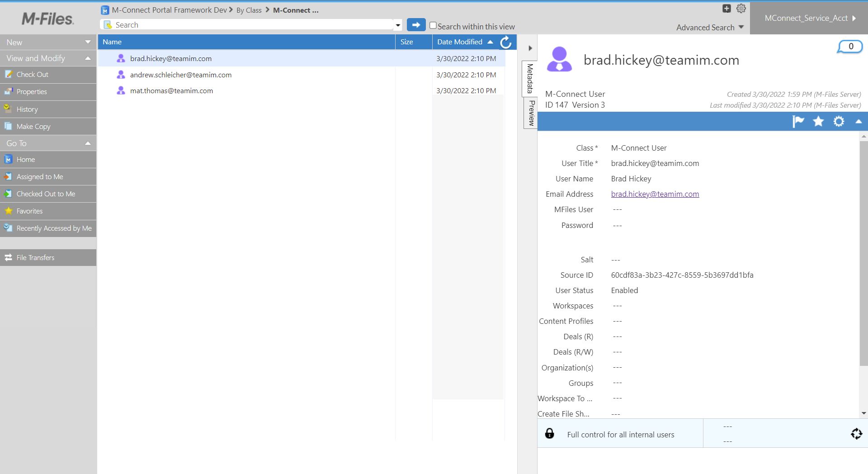Open the metadata card settings gear
Viewport: 868px width, 474px height.
(839, 121)
